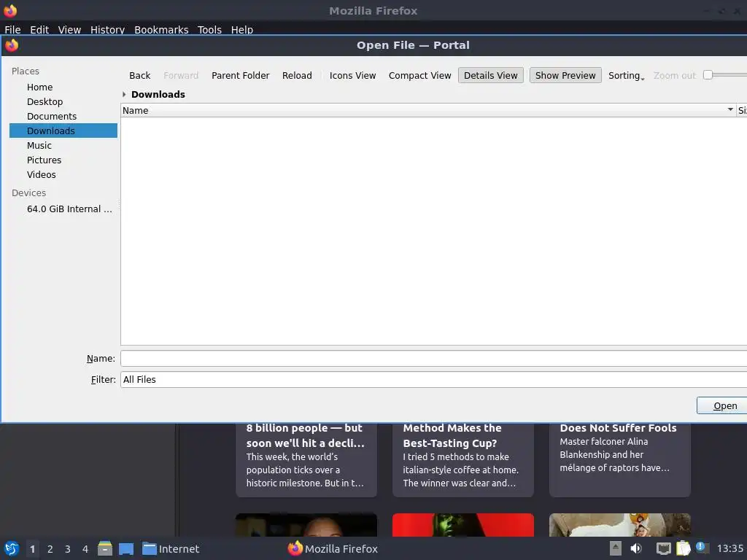This screenshot has width=747, height=560.
Task: Adjust the zoom slider handle
Action: (x=708, y=75)
